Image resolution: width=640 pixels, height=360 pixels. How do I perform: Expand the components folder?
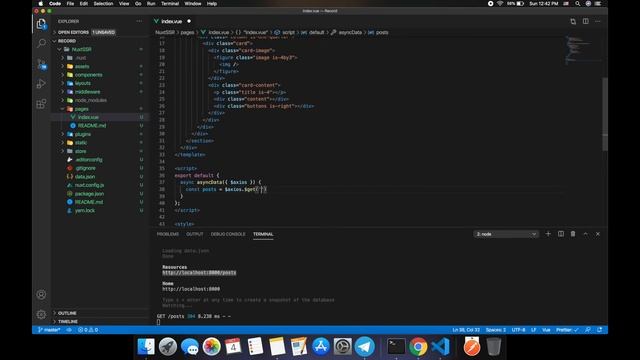88,75
